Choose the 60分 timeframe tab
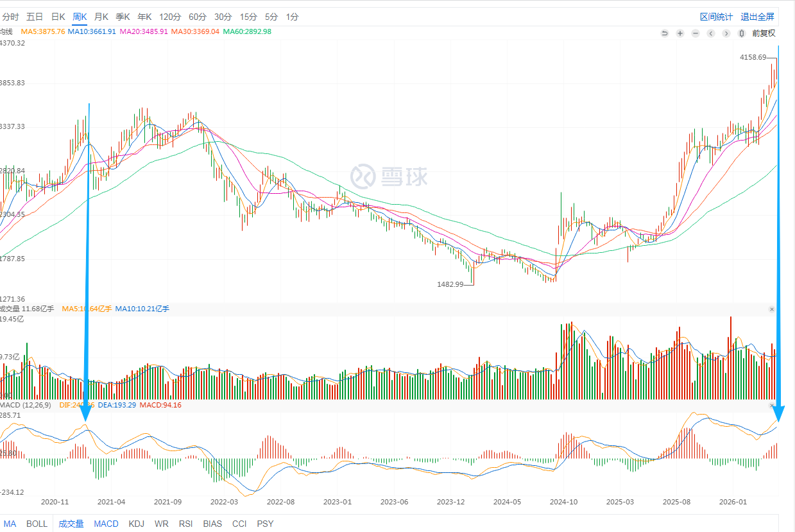Image resolution: width=795 pixels, height=532 pixels. click(x=198, y=17)
